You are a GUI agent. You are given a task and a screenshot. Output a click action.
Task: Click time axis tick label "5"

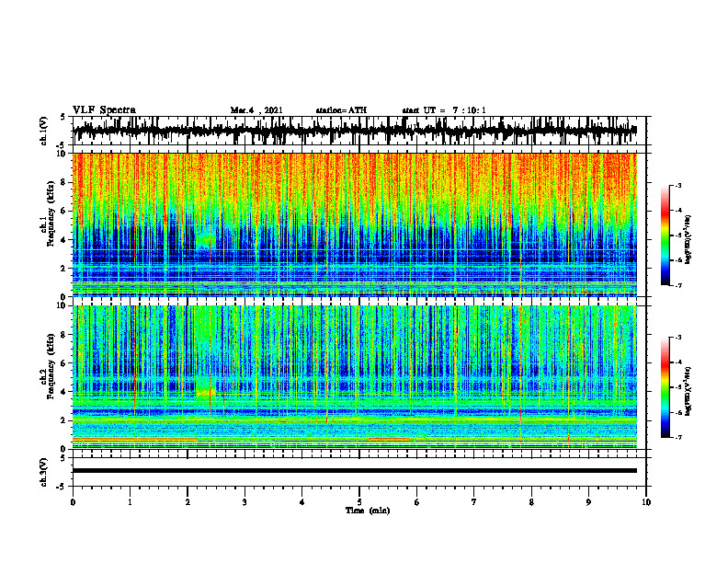359,501
